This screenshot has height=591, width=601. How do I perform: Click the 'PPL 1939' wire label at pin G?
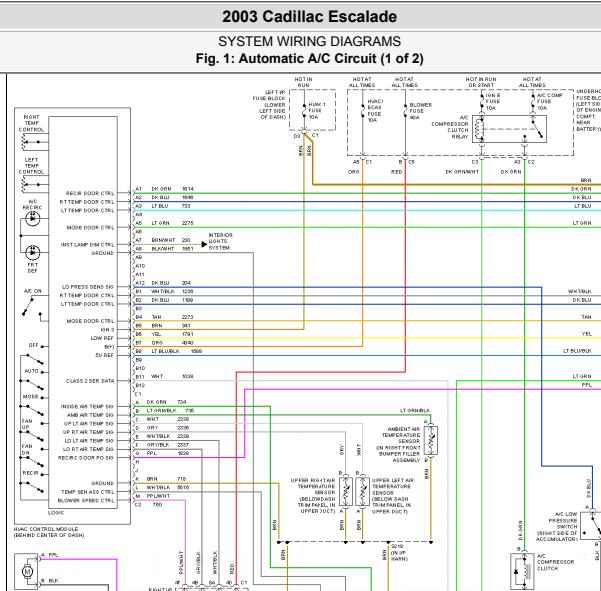(168, 453)
